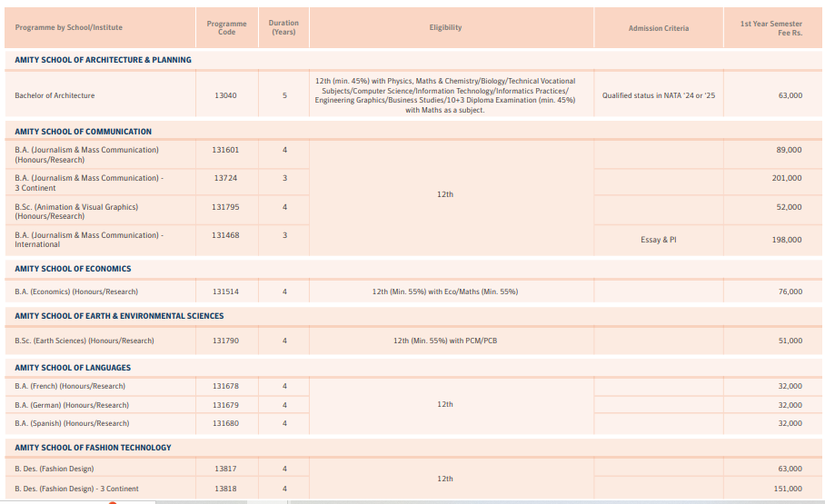Click 'B.A. (German) (Honours/Research)' programme name
The height and width of the screenshot is (504, 825).
pos(72,405)
